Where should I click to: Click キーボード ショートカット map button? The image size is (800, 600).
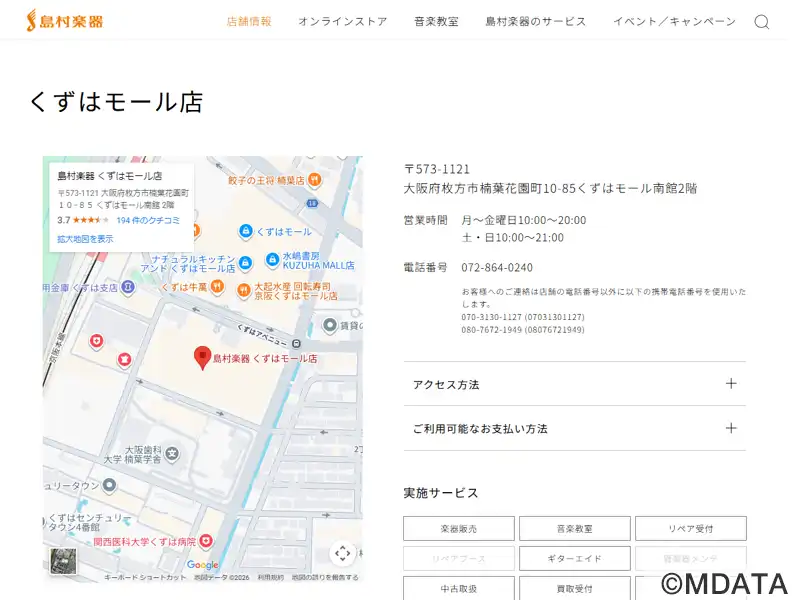coord(145,578)
